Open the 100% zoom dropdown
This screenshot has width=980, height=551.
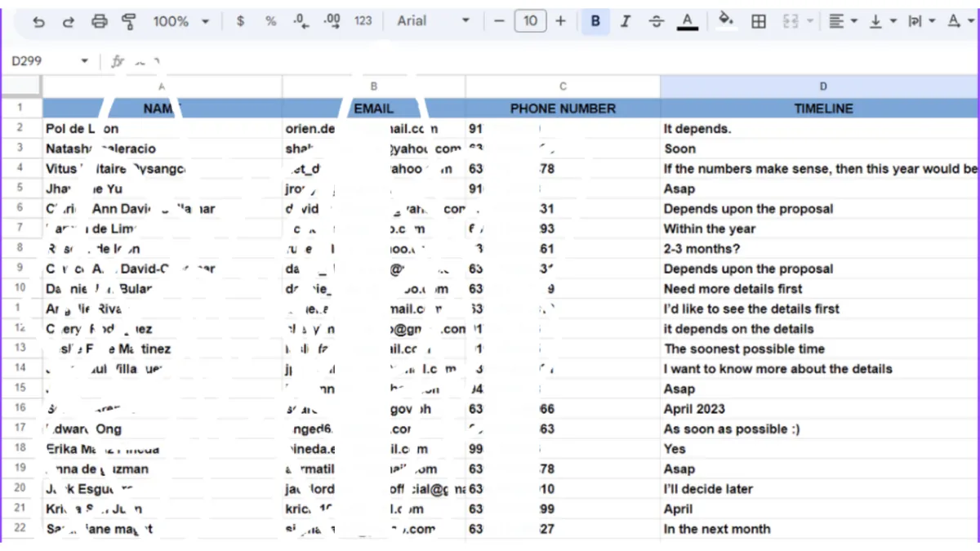180,21
